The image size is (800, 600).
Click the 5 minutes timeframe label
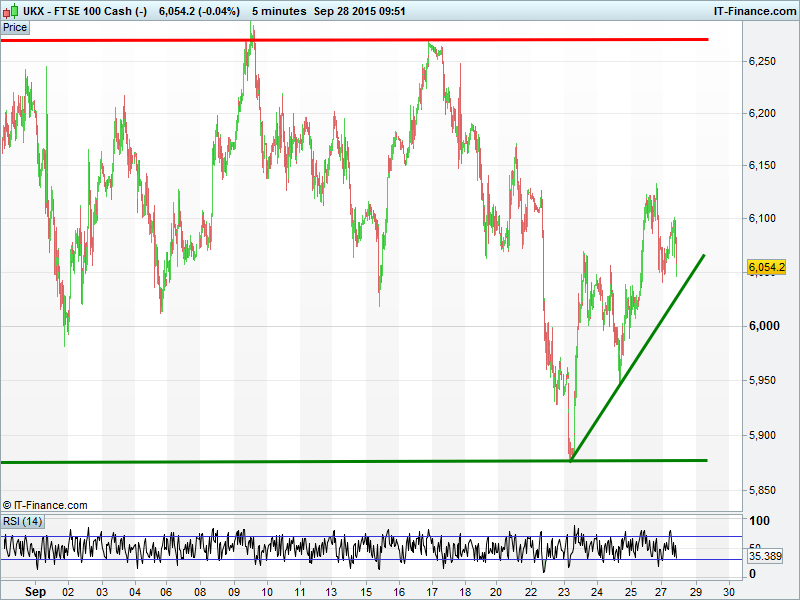[279, 11]
